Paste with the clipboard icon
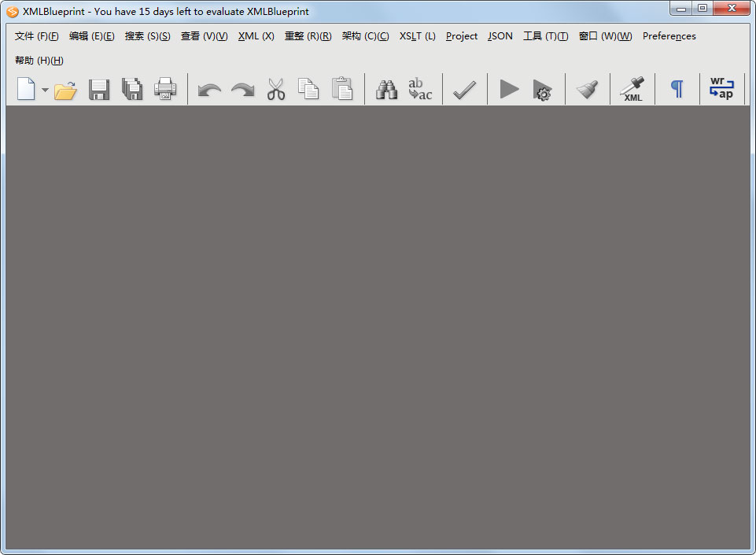Image resolution: width=756 pixels, height=555 pixels. 342,89
